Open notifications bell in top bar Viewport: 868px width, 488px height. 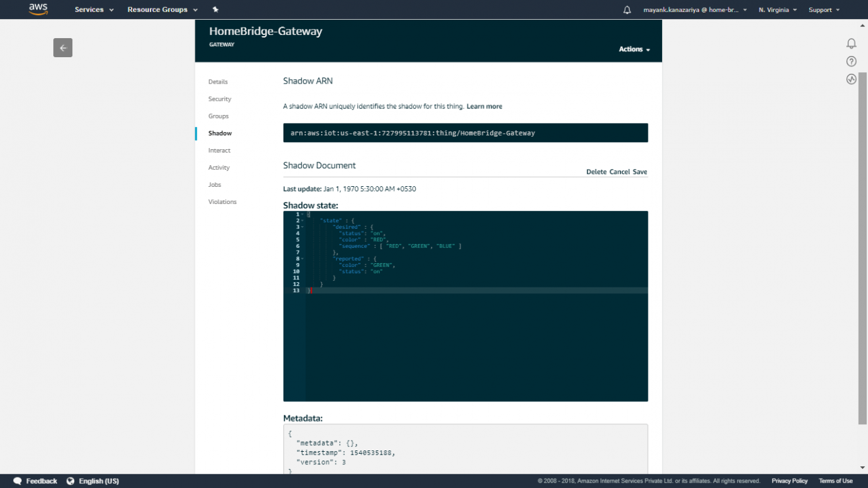[627, 10]
